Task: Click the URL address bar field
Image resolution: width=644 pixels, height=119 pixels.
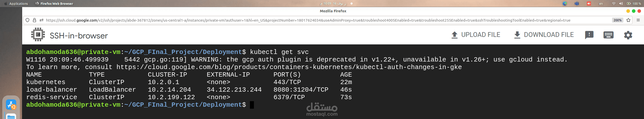Action: coord(302,20)
